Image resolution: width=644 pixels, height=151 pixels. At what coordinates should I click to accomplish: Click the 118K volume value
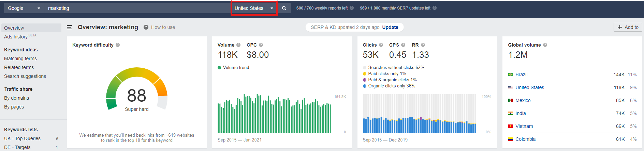click(x=228, y=55)
